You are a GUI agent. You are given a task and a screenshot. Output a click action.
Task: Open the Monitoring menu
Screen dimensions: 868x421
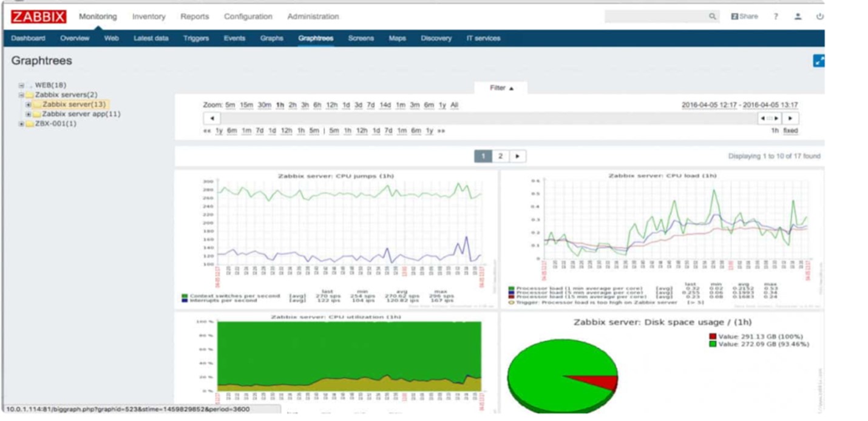tap(98, 16)
